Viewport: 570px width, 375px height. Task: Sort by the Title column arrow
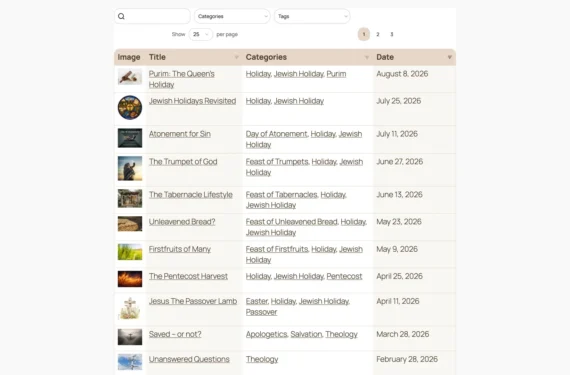(x=236, y=57)
